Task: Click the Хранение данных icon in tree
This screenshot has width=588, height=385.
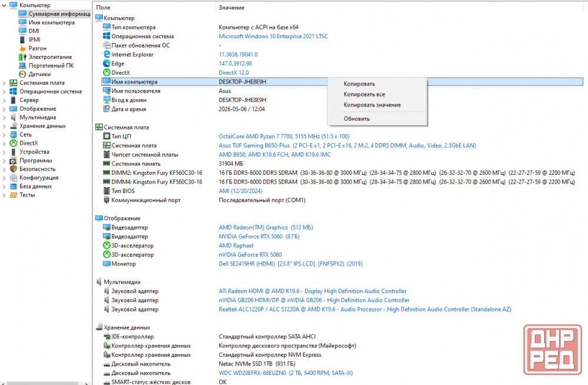Action: point(14,126)
